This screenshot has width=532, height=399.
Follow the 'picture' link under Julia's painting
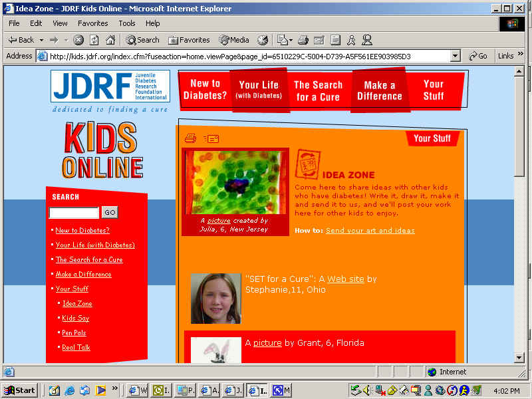pyautogui.click(x=219, y=221)
